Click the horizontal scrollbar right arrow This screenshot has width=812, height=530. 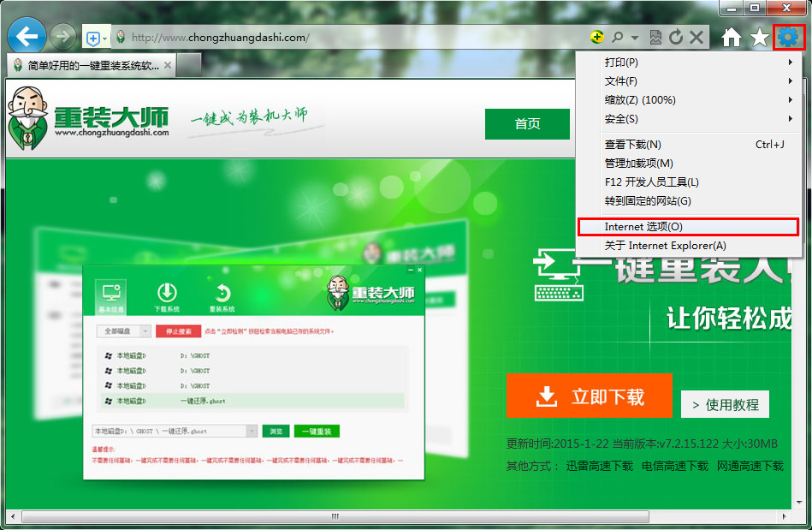point(784,516)
